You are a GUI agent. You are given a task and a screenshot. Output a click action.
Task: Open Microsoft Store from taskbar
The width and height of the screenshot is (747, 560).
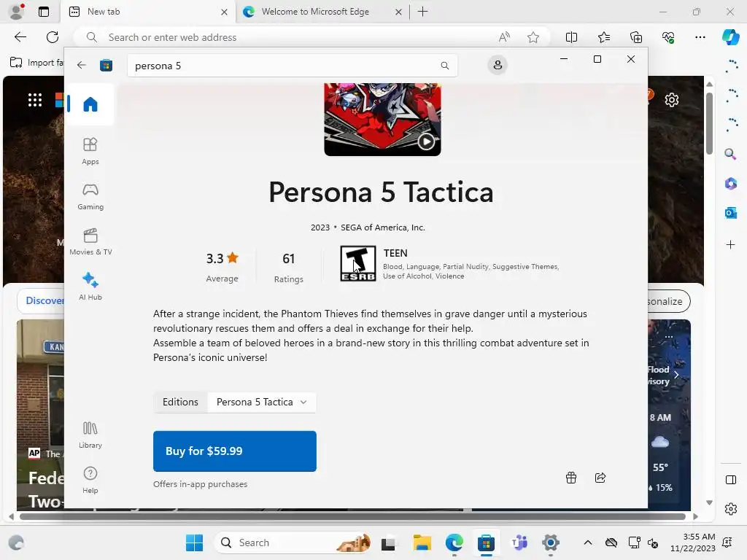(x=486, y=542)
